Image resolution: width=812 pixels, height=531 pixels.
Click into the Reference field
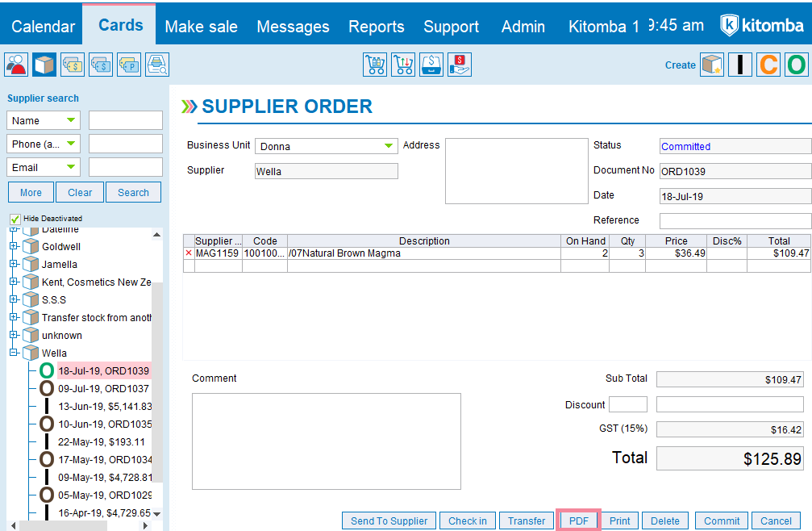point(735,220)
